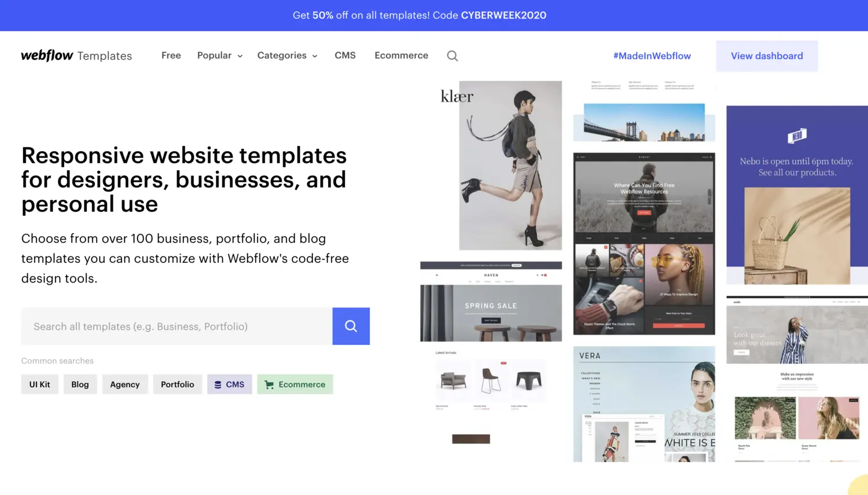868x495 pixels.
Task: Click the Common searches label
Action: [57, 361]
